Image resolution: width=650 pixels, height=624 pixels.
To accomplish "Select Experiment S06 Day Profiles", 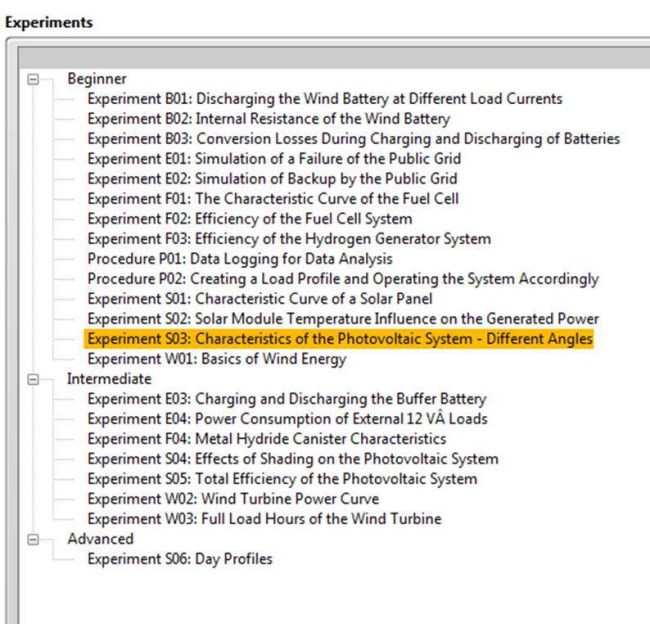I will [x=180, y=559].
